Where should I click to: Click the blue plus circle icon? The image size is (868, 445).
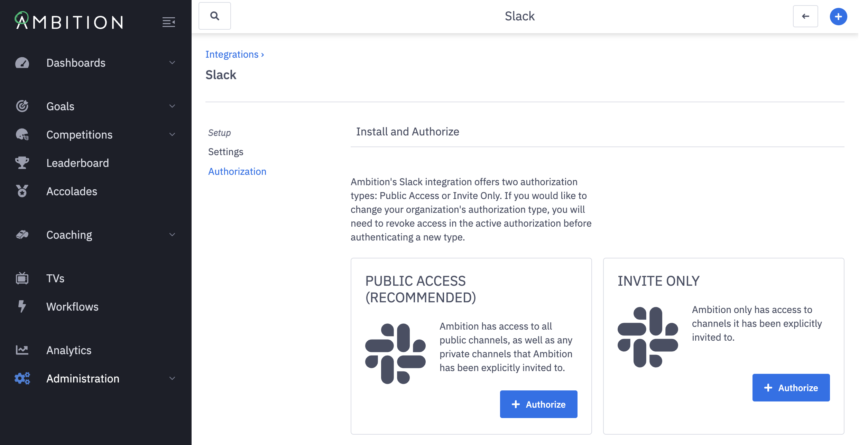point(838,17)
